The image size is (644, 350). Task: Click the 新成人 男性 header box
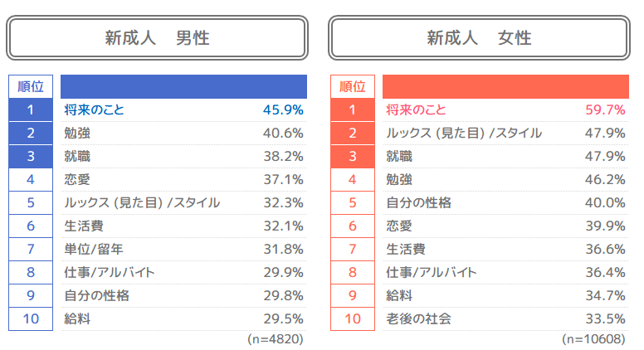(157, 38)
